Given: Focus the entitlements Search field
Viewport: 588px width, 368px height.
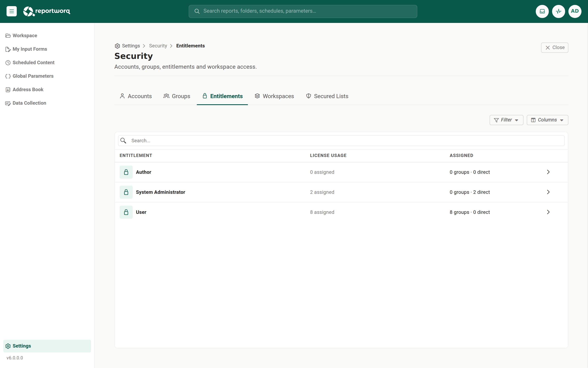Looking at the screenshot, I should tap(341, 141).
